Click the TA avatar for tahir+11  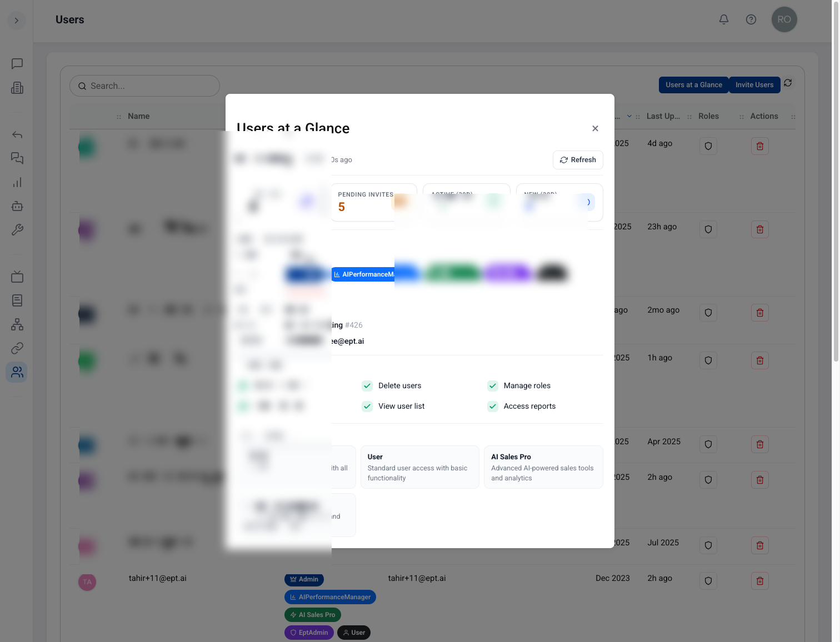coord(87,582)
